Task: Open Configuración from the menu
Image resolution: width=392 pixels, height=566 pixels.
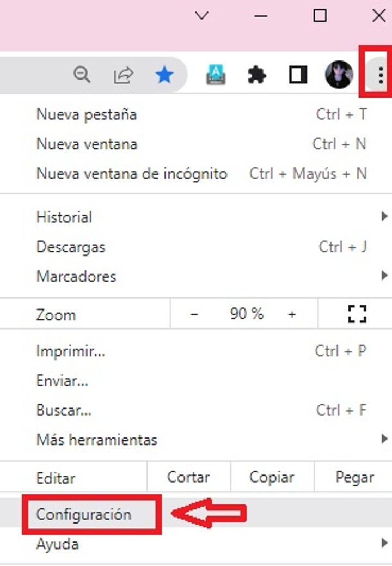Action: [x=84, y=514]
